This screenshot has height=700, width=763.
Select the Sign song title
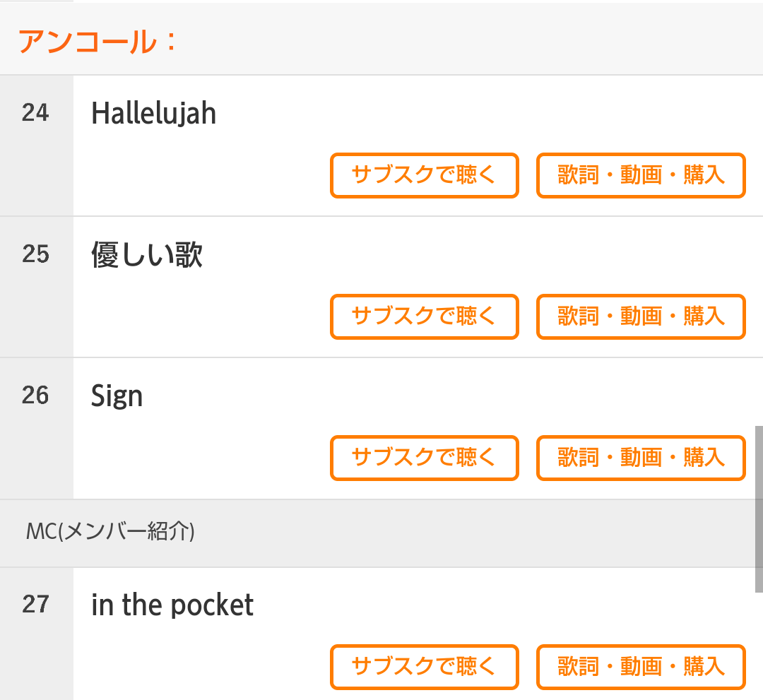(117, 396)
